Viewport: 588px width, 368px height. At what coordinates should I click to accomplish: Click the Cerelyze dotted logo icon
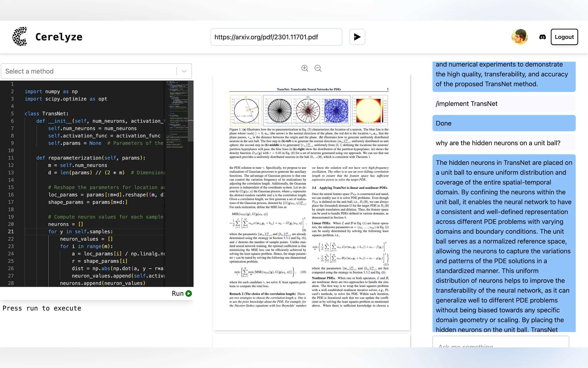19,37
